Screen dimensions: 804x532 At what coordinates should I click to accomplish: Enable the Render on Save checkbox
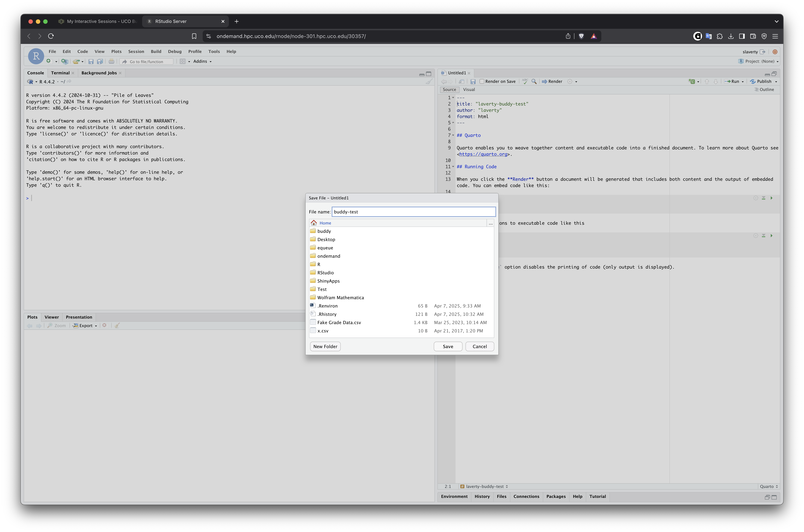tap(482, 81)
